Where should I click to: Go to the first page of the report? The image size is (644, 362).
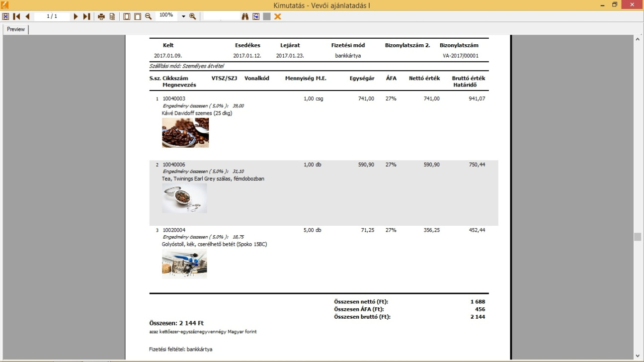click(x=17, y=16)
